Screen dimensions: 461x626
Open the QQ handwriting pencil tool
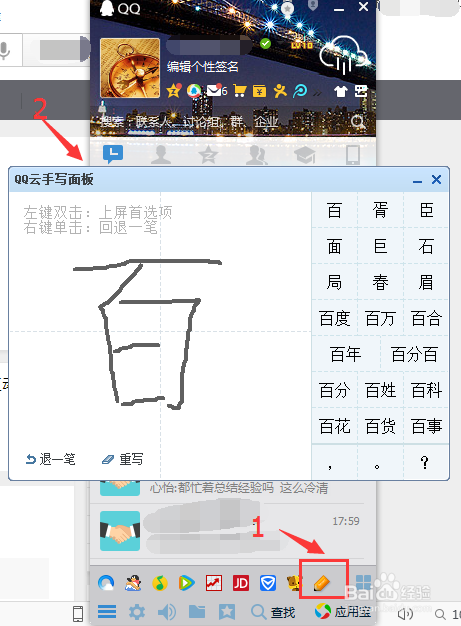(x=322, y=584)
